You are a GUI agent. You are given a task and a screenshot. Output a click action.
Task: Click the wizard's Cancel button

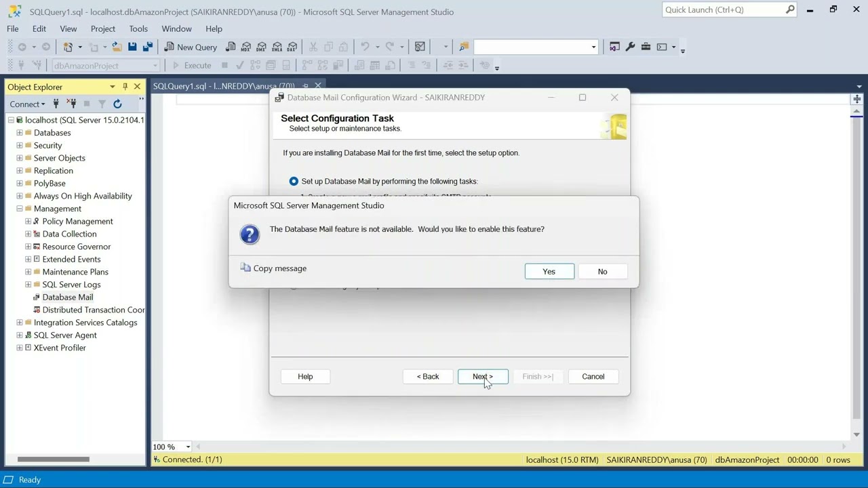coord(593,377)
